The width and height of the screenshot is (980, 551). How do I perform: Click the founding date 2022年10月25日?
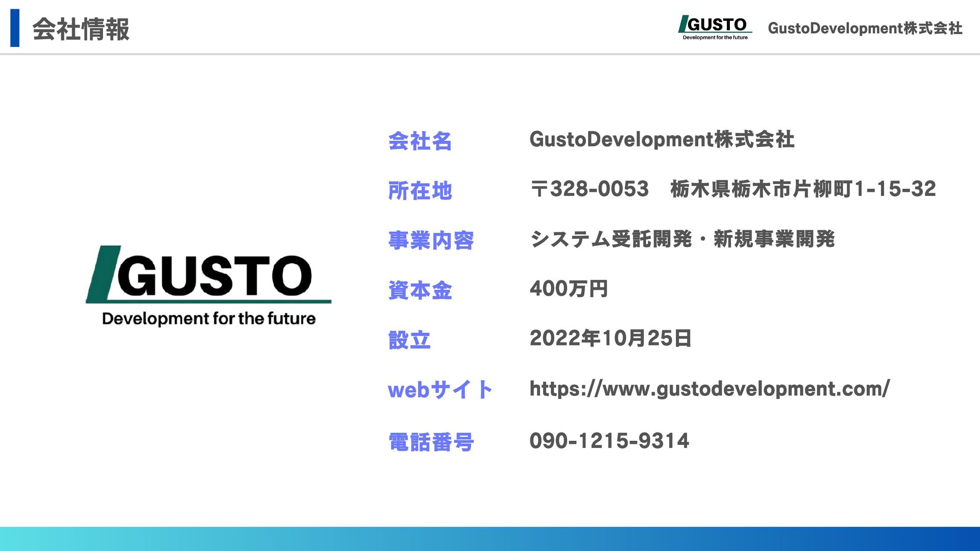pos(610,338)
